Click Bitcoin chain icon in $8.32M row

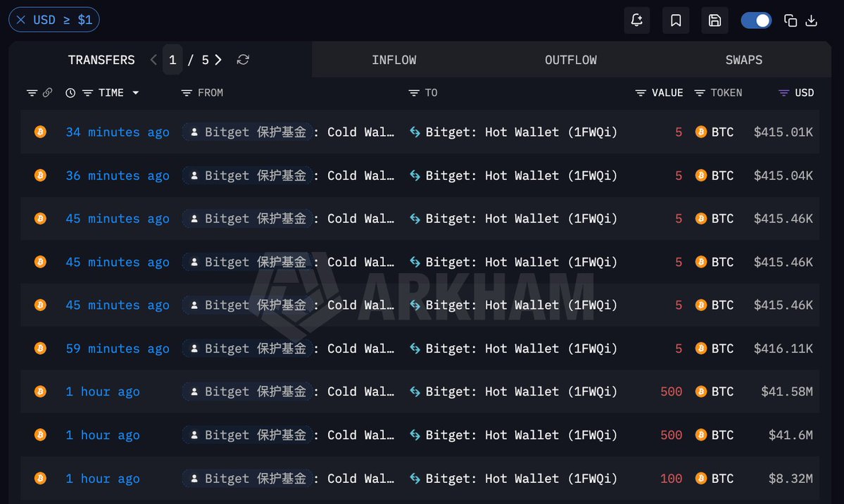point(40,478)
